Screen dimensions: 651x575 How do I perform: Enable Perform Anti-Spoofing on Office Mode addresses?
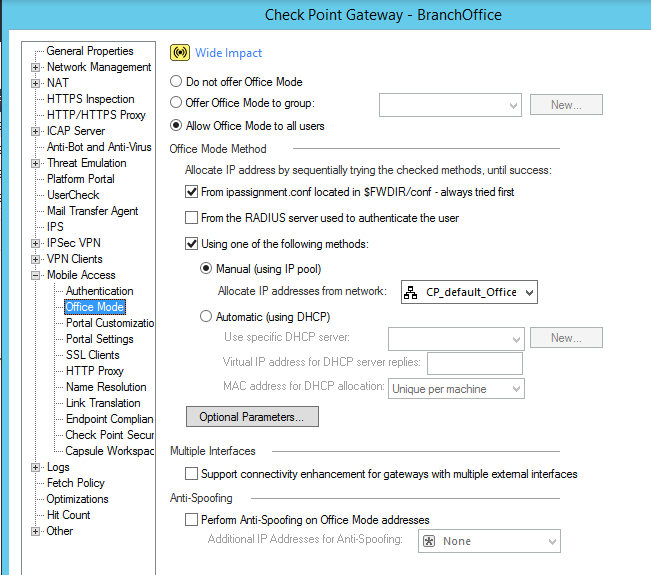point(192,520)
